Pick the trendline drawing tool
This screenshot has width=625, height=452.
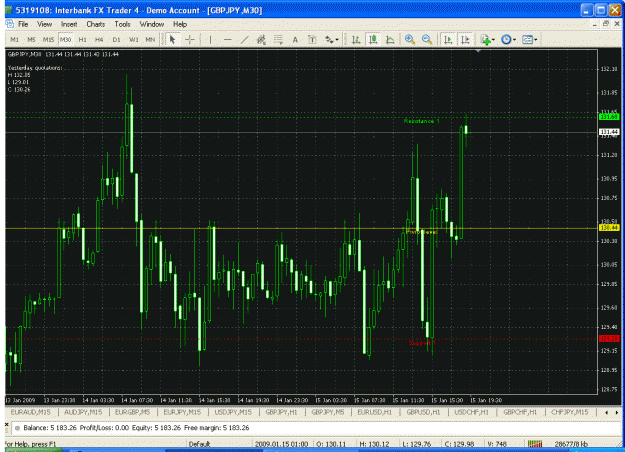pos(244,39)
